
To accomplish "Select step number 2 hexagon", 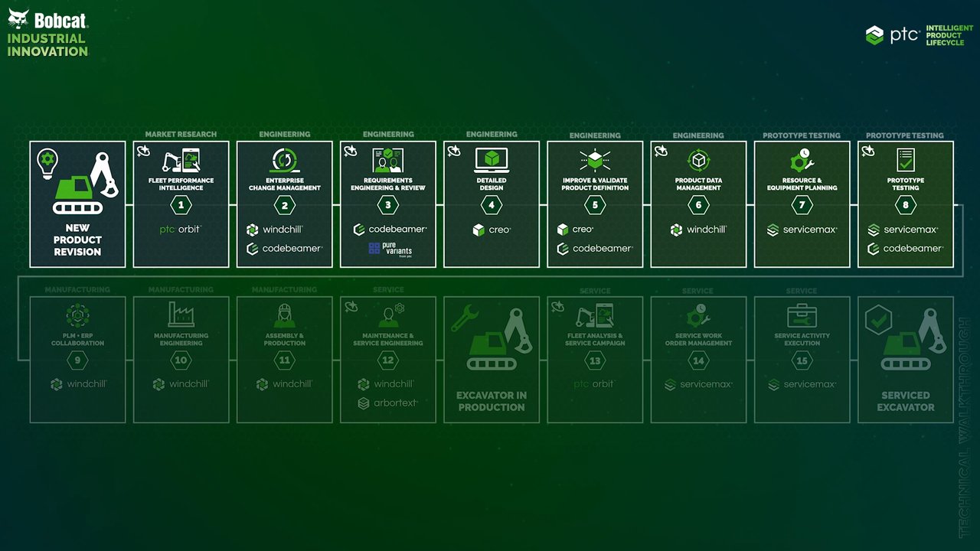I will [285, 205].
